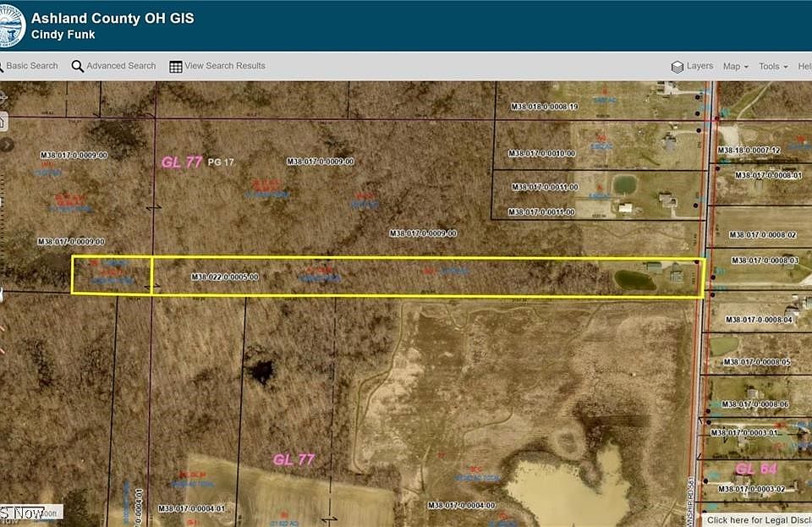Click the View Search Results grid icon
The width and height of the screenshot is (812, 527).
point(176,66)
